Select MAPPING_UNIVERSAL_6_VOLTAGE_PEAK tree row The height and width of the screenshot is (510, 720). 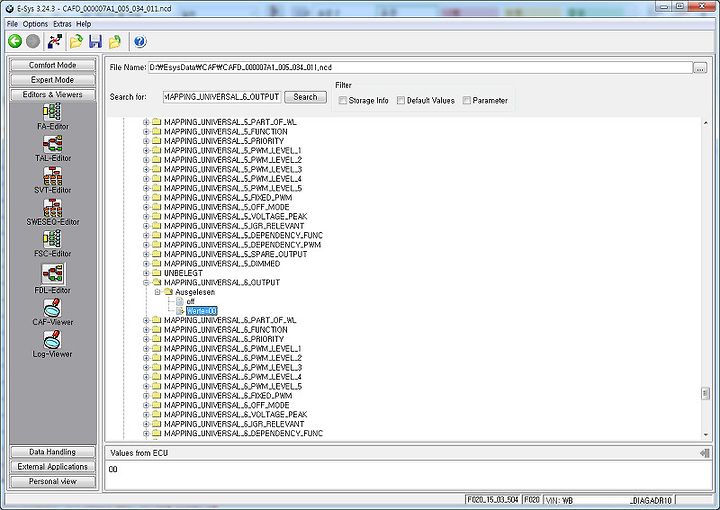[236, 414]
